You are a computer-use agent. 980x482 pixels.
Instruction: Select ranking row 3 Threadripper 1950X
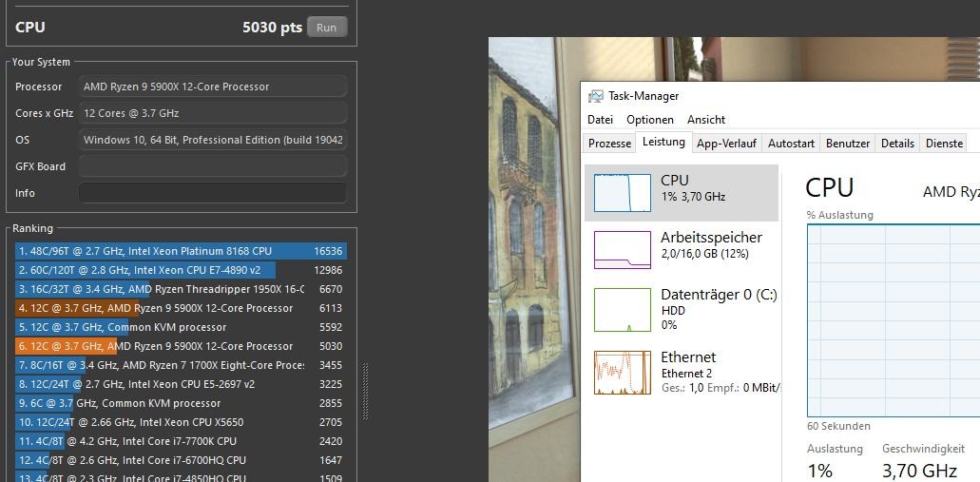click(x=181, y=289)
